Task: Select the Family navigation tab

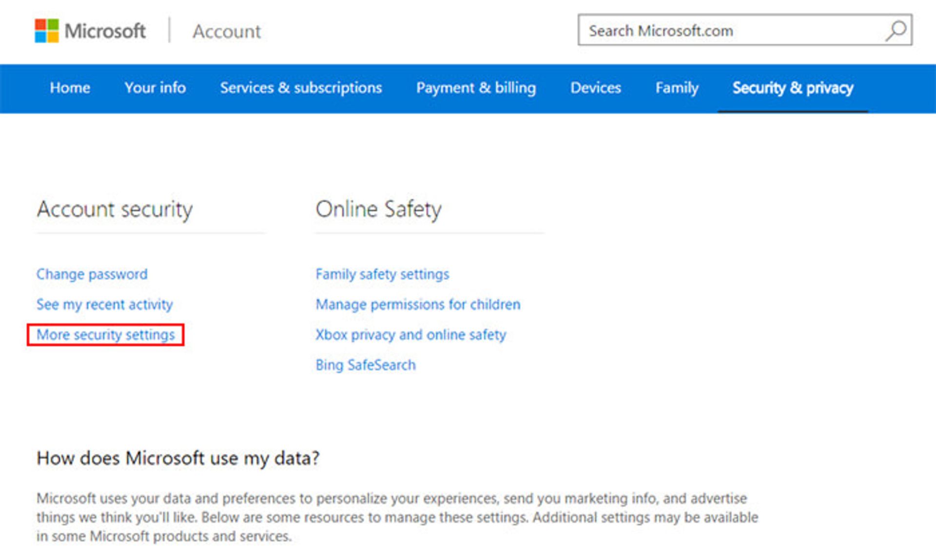Action: pos(677,88)
